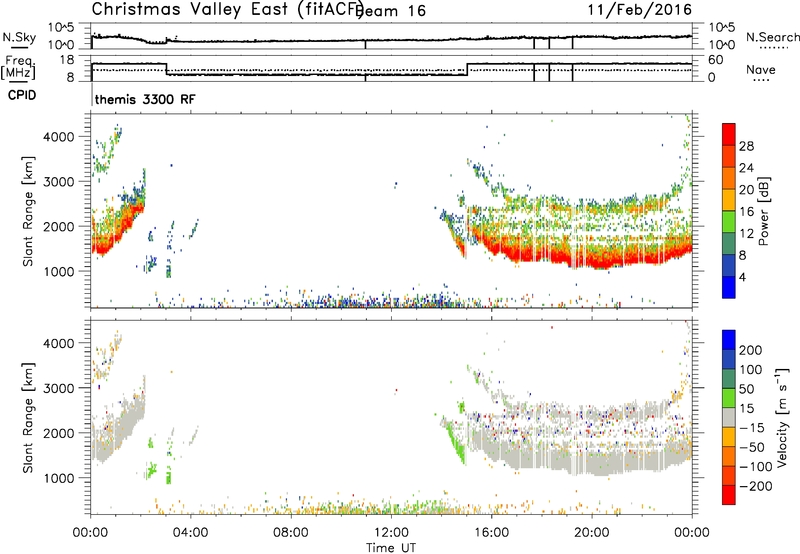Click the 'N.Search' legend label

click(x=773, y=37)
